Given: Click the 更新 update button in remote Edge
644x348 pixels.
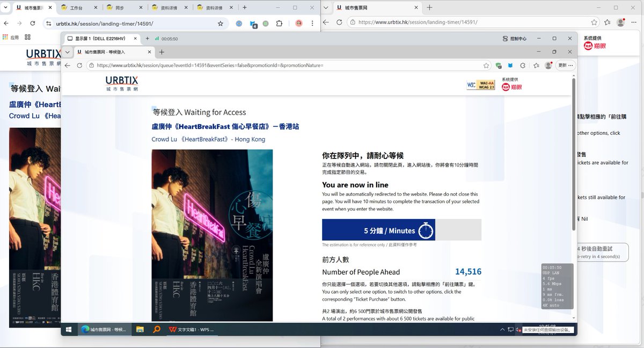Looking at the screenshot, I should (x=566, y=65).
